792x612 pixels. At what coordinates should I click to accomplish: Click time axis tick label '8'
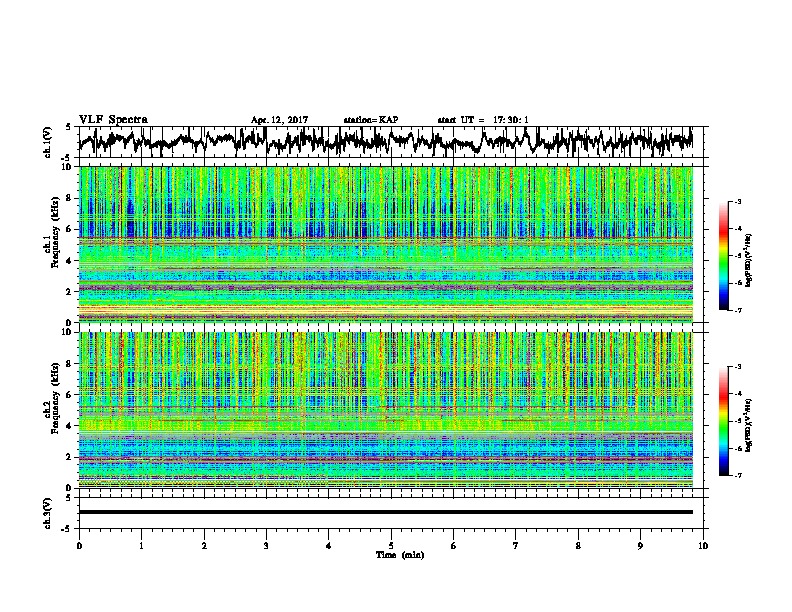[578, 546]
